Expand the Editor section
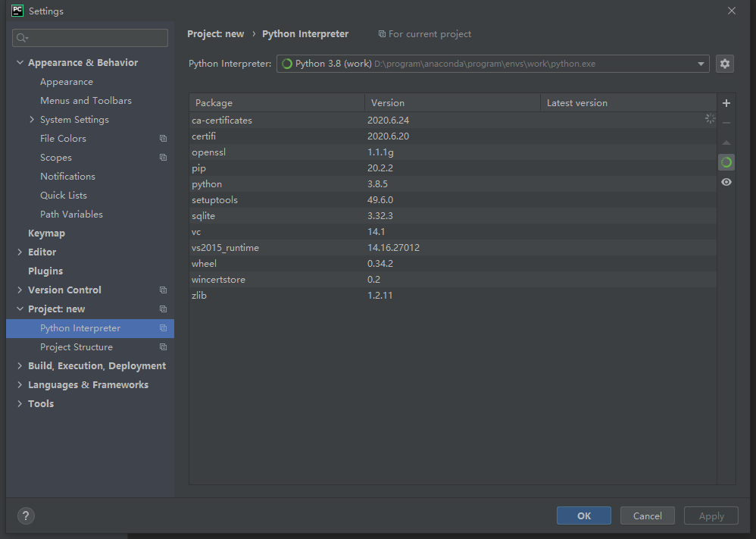756x539 pixels. coord(20,252)
